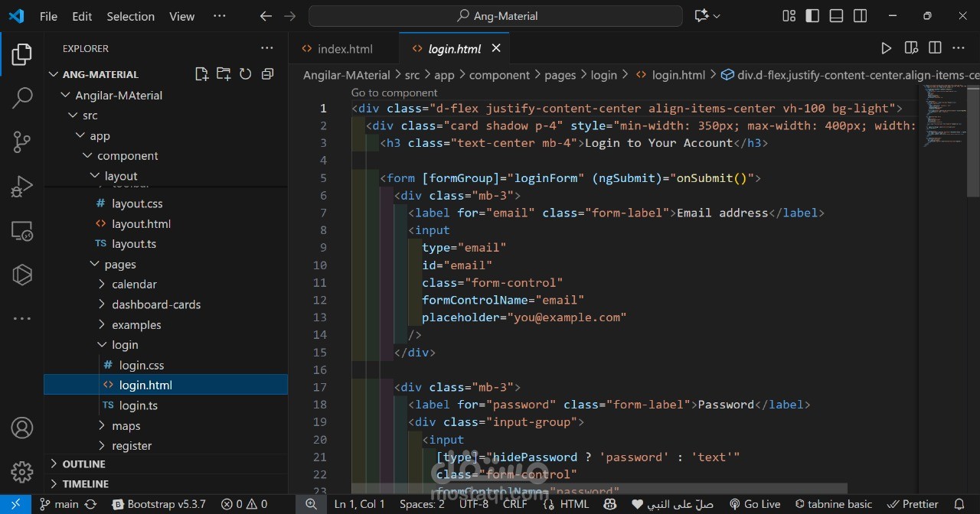The width and height of the screenshot is (980, 514).
Task: Show hidden menus via title bar ellipsis
Action: coord(220,16)
